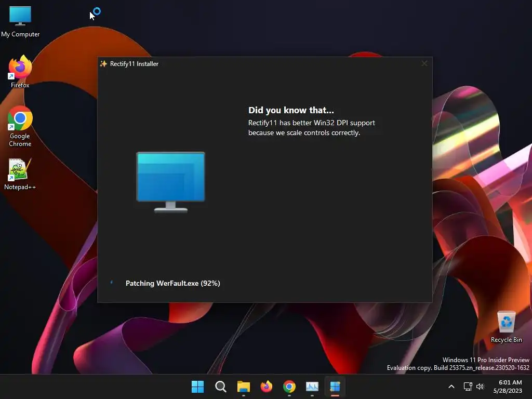532x399 pixels.
Task: Open volume control in system tray
Action: pyautogui.click(x=480, y=387)
